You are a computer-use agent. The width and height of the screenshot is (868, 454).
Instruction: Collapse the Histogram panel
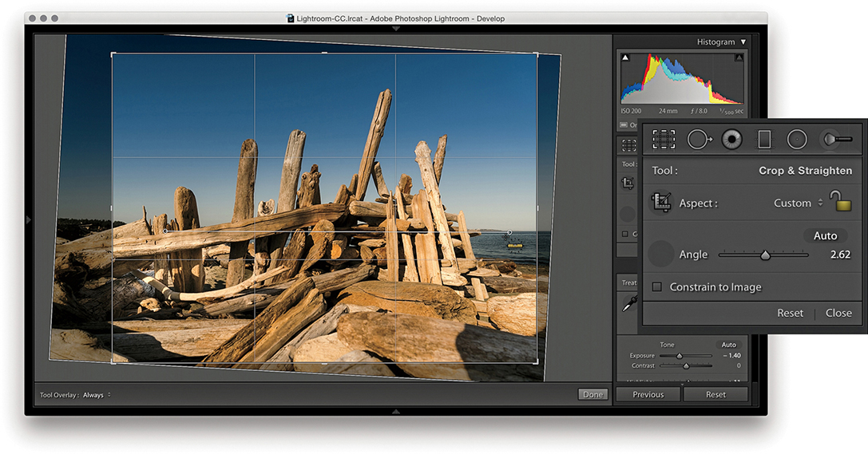743,41
